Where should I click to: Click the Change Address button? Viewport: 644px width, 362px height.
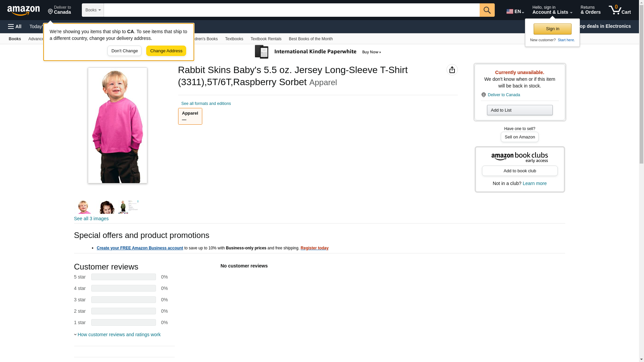166,51
